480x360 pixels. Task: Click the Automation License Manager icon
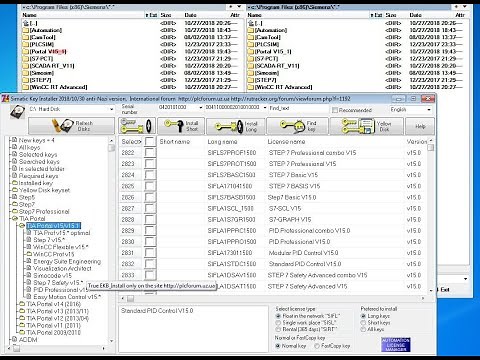pyautogui.click(x=396, y=345)
